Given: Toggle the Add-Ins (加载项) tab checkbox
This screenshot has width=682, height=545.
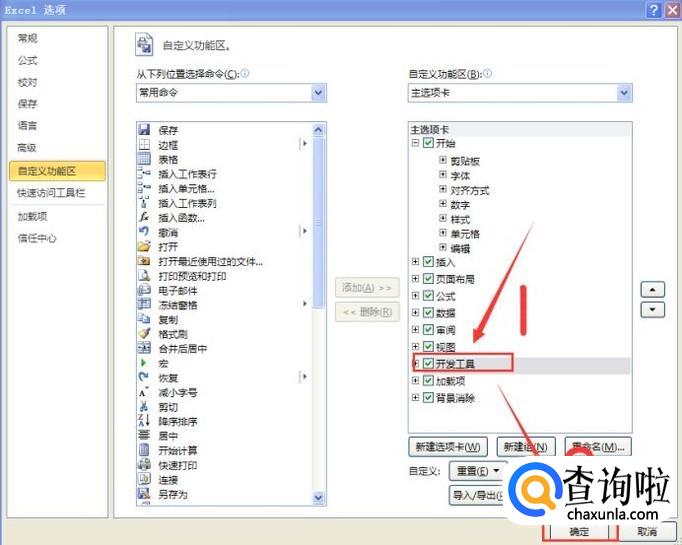Looking at the screenshot, I should tap(428, 381).
